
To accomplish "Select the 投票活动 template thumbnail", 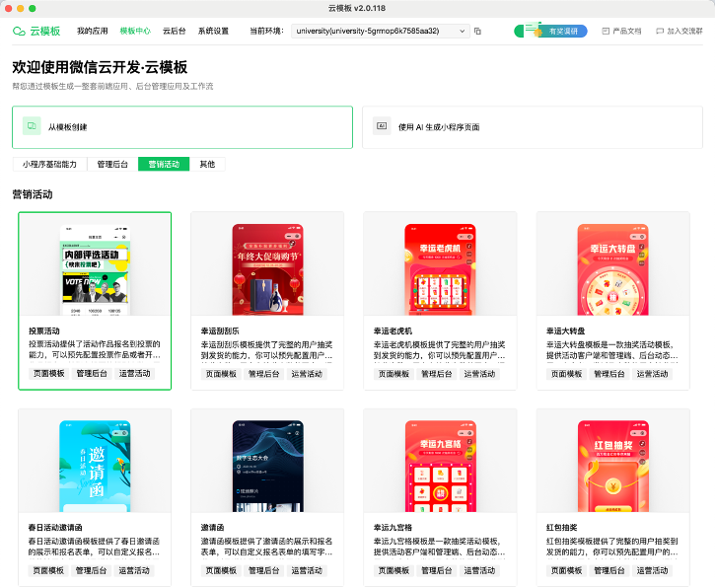I will [95, 269].
